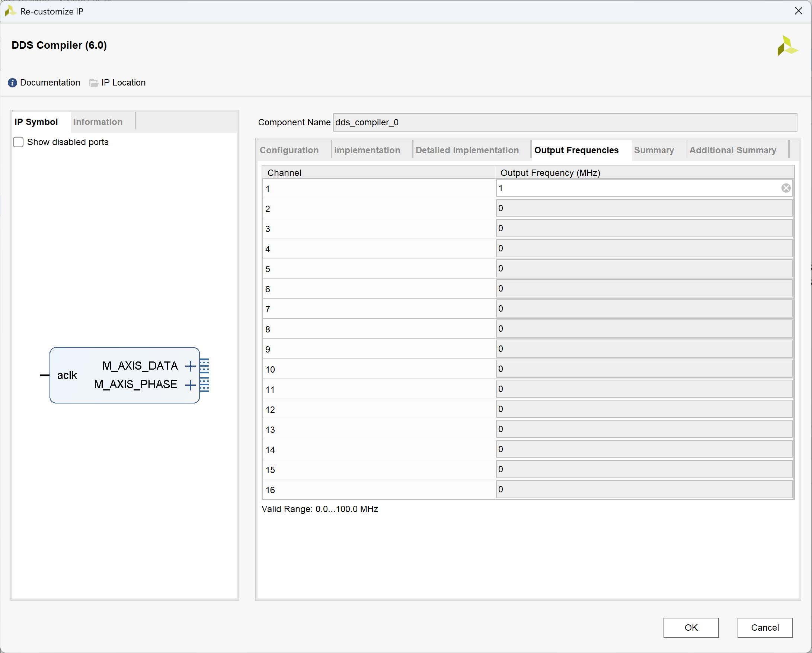This screenshot has width=812, height=653.
Task: Open the Documentation info icon
Action: tap(12, 83)
